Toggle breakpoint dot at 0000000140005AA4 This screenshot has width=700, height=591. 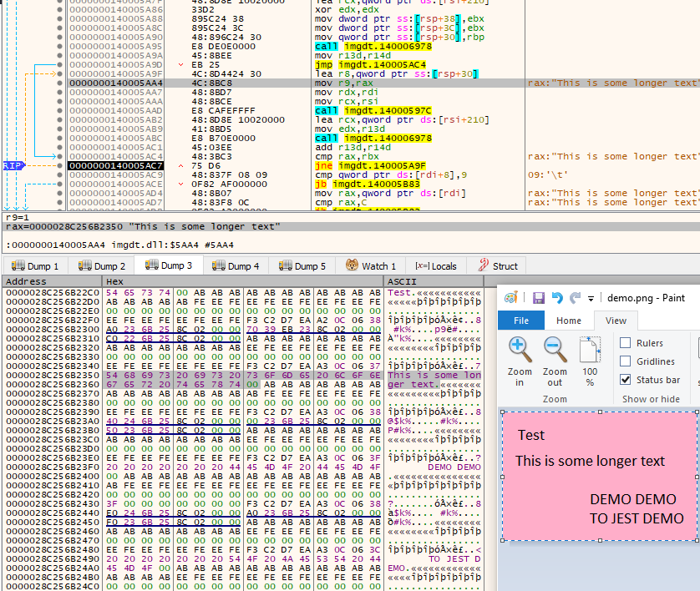(x=60, y=83)
